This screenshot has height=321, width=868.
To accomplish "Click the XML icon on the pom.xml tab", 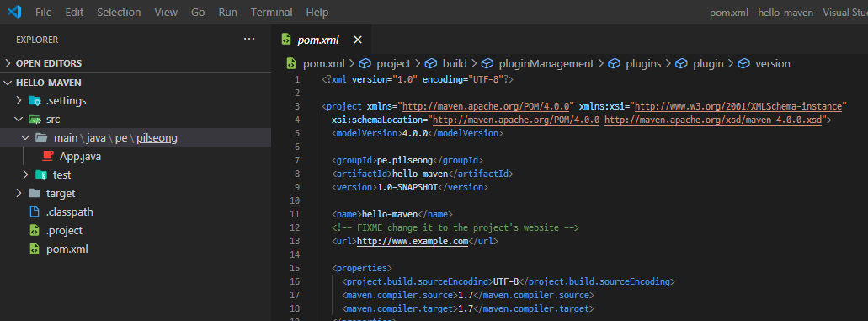I will (x=285, y=40).
